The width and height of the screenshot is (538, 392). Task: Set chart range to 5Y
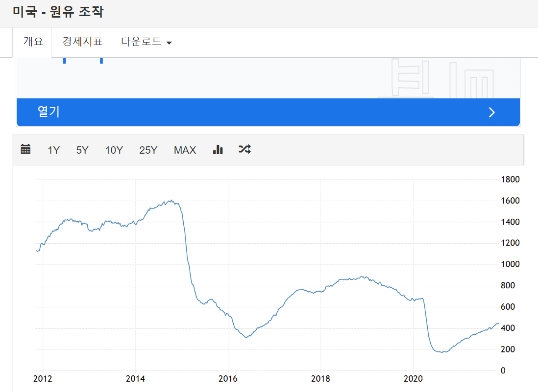82,150
